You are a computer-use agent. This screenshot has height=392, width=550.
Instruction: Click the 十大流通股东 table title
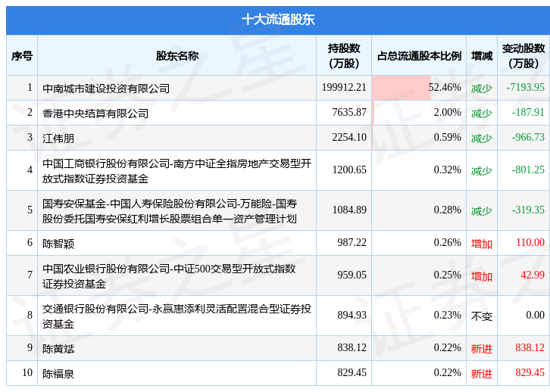tap(278, 20)
